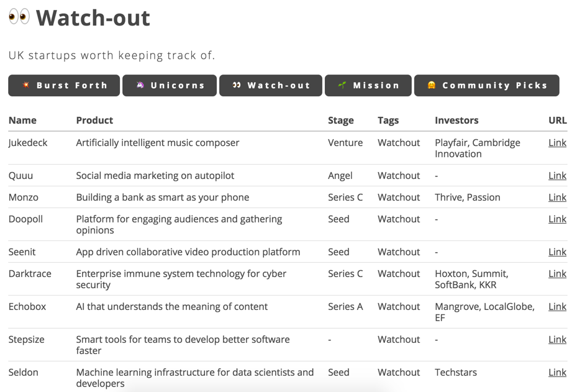This screenshot has height=392, width=572.
Task: Open the Burst Forth tab
Action: [x=64, y=86]
